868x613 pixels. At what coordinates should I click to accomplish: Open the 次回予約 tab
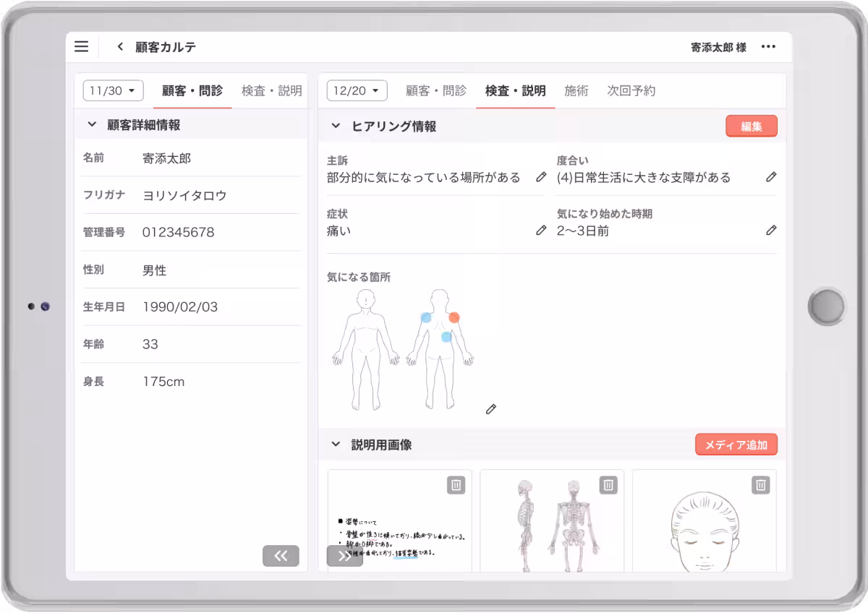(631, 90)
